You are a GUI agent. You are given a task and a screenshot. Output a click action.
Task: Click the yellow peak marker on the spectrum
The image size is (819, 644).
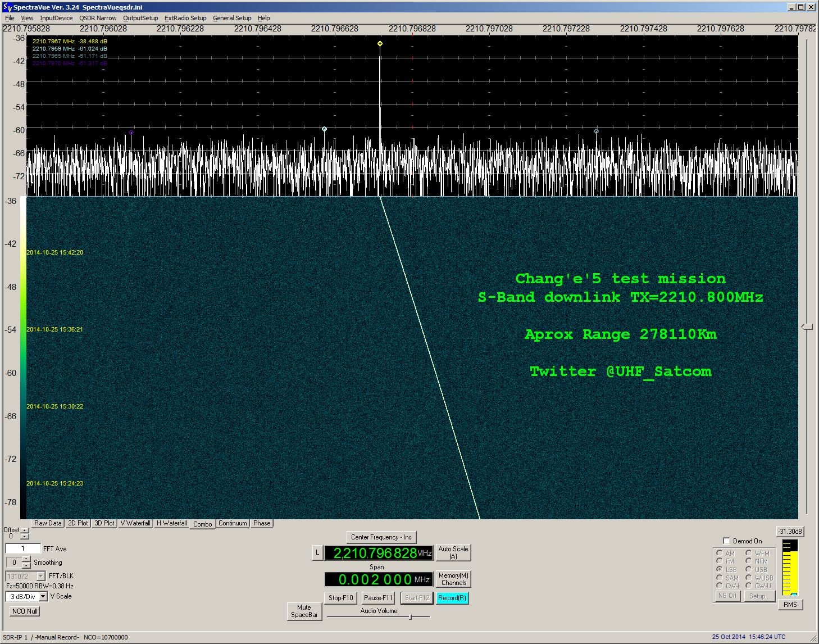tap(380, 44)
